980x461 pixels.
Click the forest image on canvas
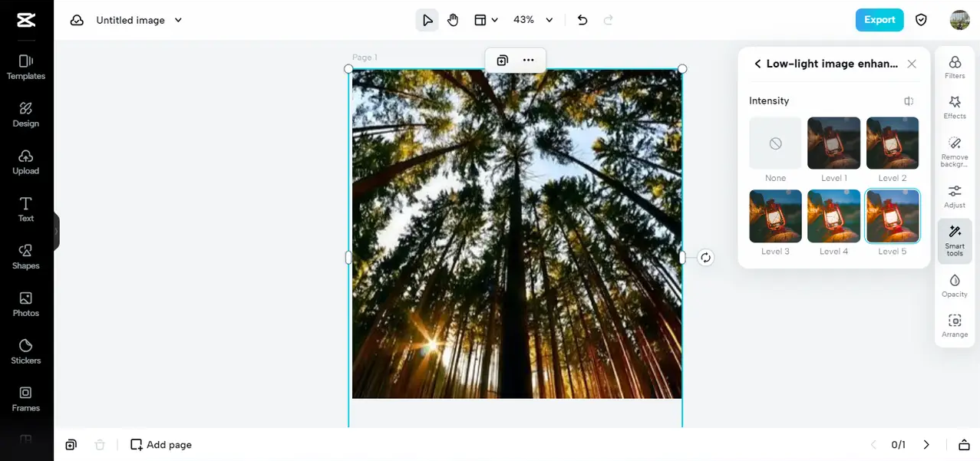coord(516,234)
